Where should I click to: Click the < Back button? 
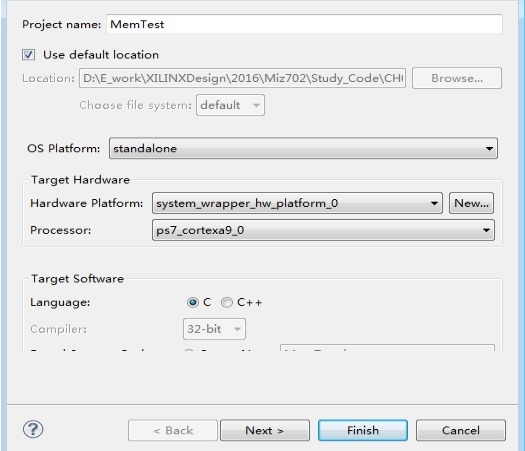point(173,430)
